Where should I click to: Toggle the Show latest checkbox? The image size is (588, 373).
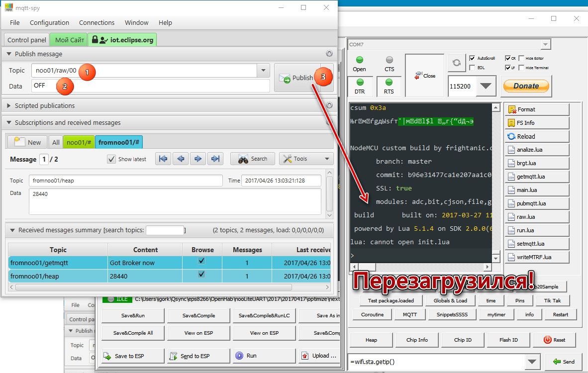click(111, 159)
